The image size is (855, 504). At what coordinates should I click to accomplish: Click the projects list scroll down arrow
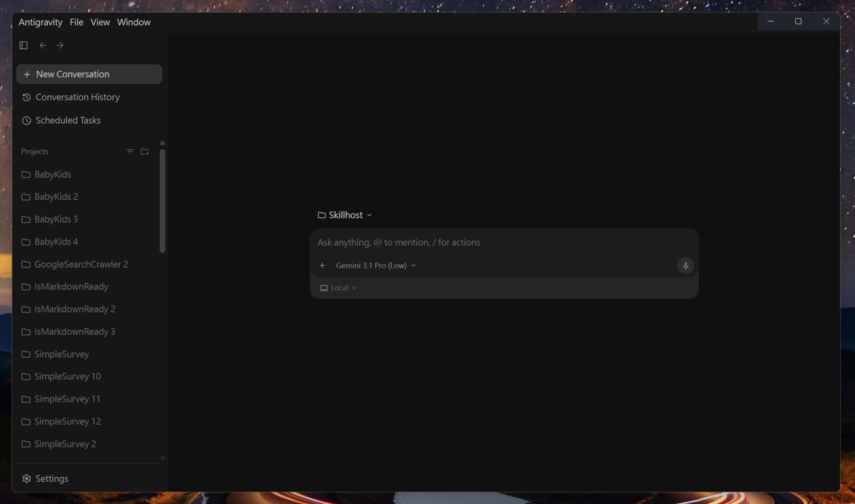coord(162,458)
